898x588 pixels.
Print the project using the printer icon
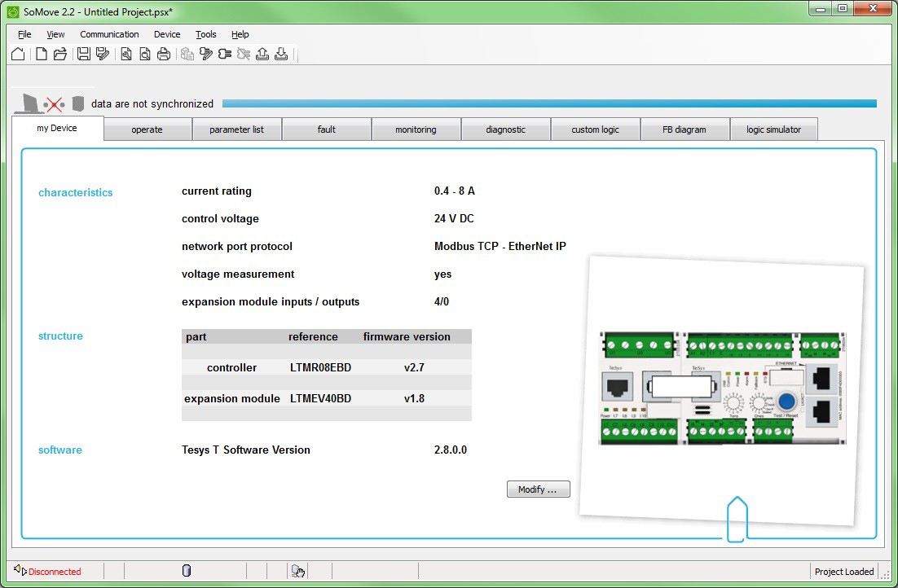point(164,54)
